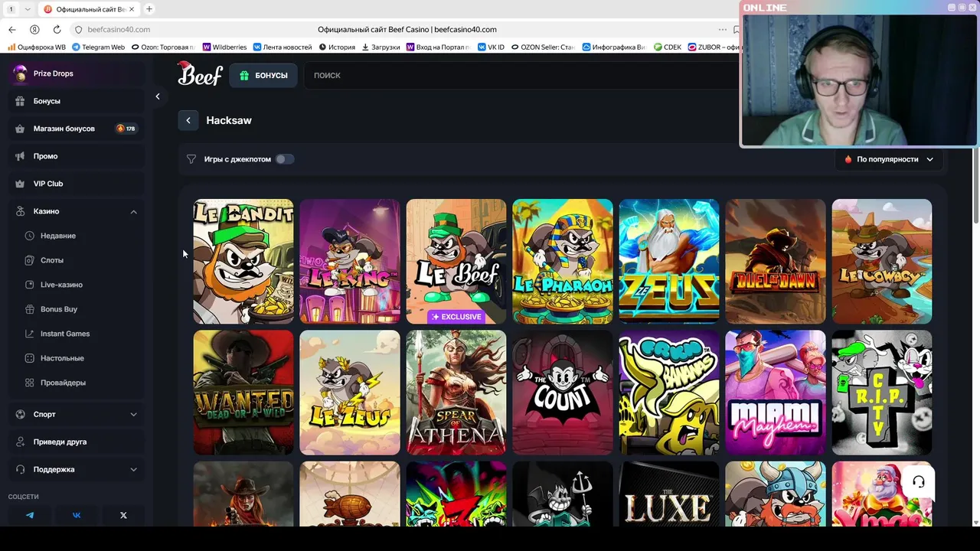Open the Le Bandit game thumbnail
The width and height of the screenshot is (980, 551).
(243, 262)
